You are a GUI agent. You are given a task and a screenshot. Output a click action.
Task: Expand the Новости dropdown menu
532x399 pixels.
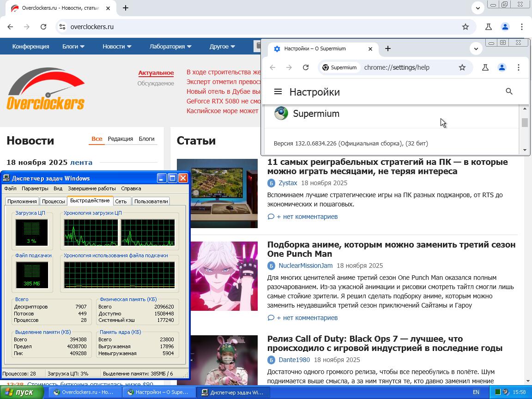(x=117, y=47)
